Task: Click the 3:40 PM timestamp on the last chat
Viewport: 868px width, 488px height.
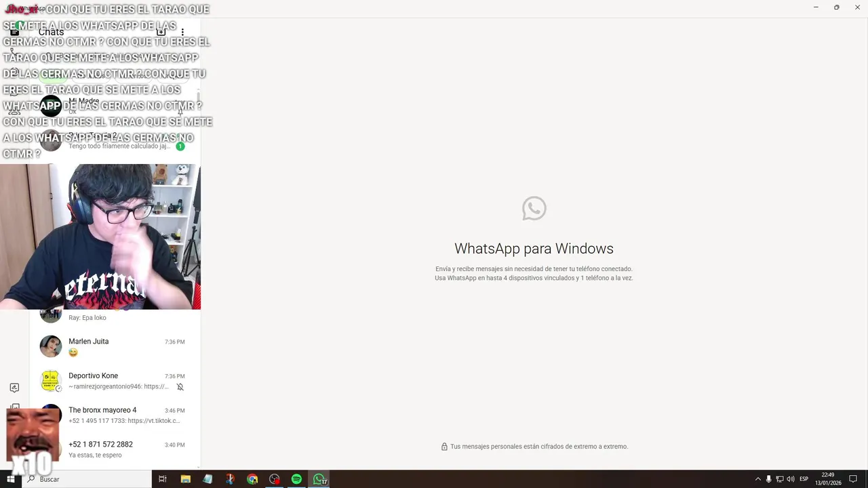Action: coord(174,445)
